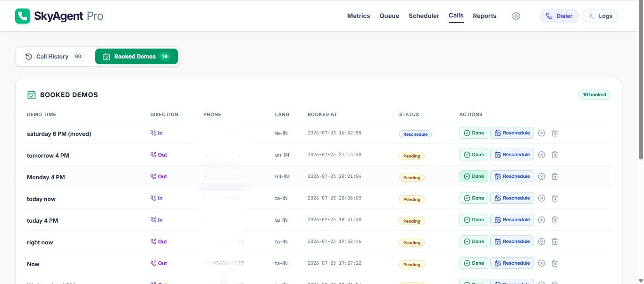Click booked-at timestamp 2026-07-23 16:52:55
Viewport: 644px width, 284px height.
point(335,133)
